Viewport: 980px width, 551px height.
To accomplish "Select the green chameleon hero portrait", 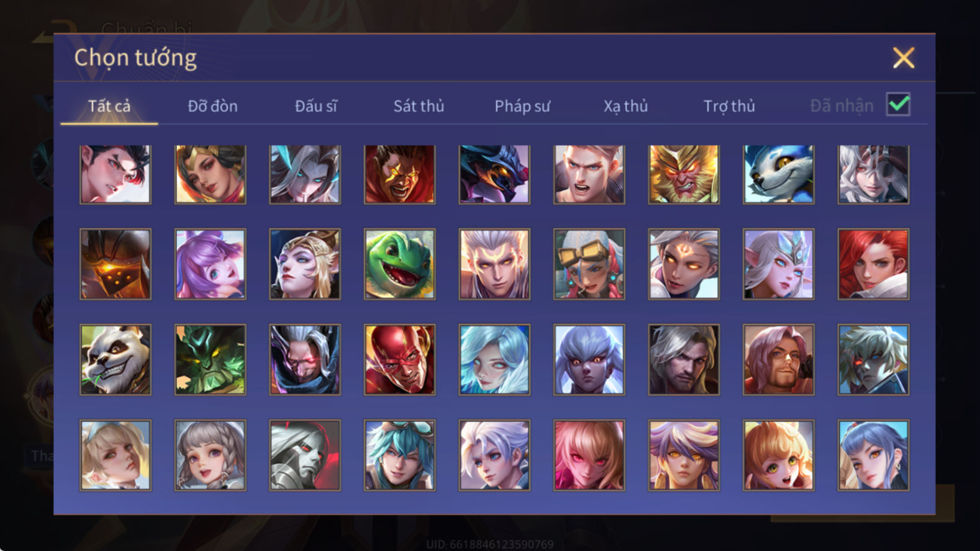I will tap(399, 264).
